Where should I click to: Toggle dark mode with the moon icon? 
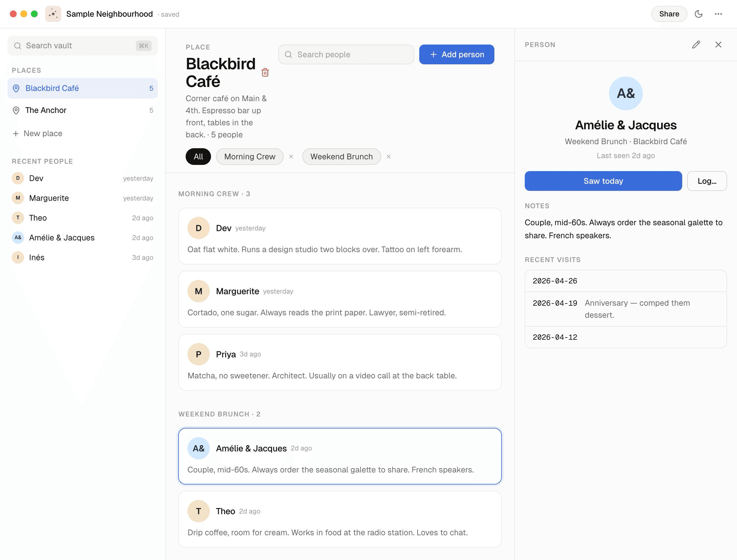[x=699, y=14]
